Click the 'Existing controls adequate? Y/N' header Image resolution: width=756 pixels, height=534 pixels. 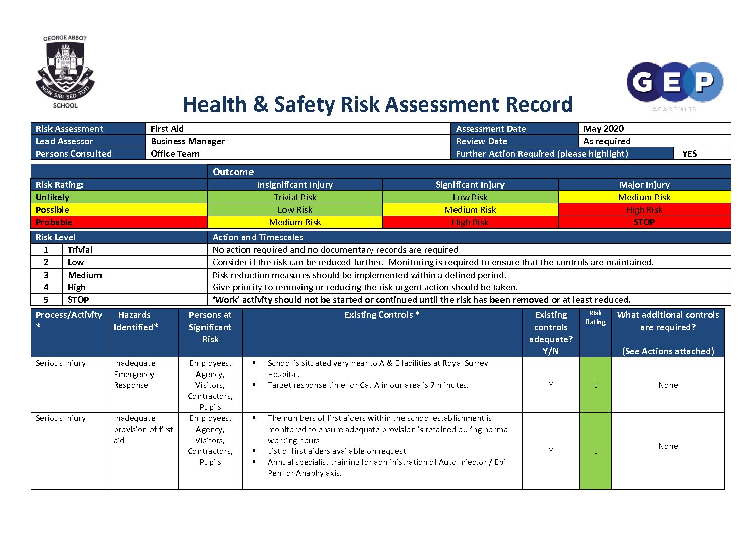pos(551,333)
